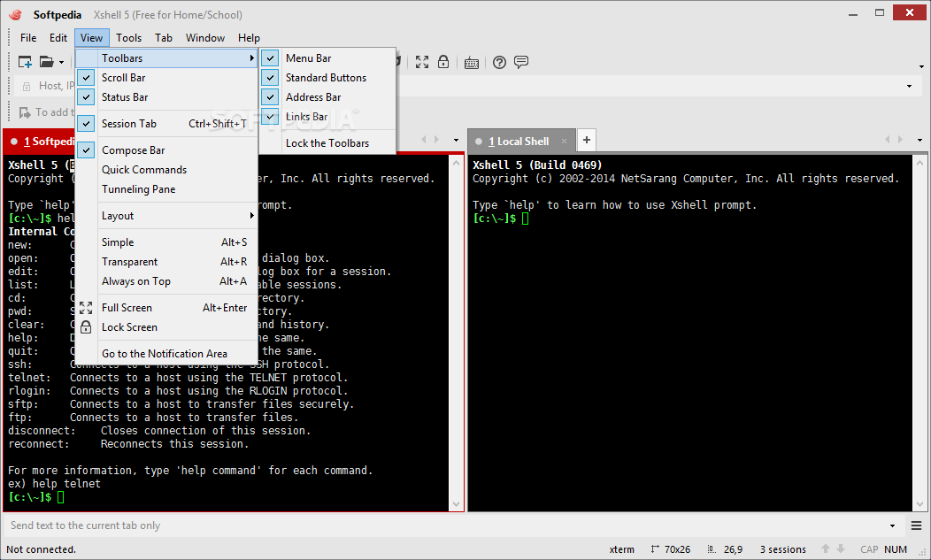The image size is (931, 560).
Task: Select Simple mode in View menu
Action: pyautogui.click(x=167, y=242)
